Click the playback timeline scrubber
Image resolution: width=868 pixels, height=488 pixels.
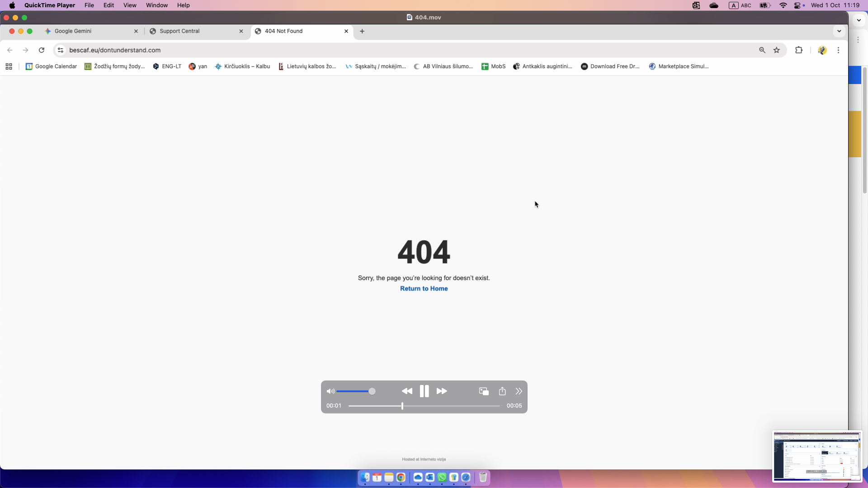tap(402, 406)
